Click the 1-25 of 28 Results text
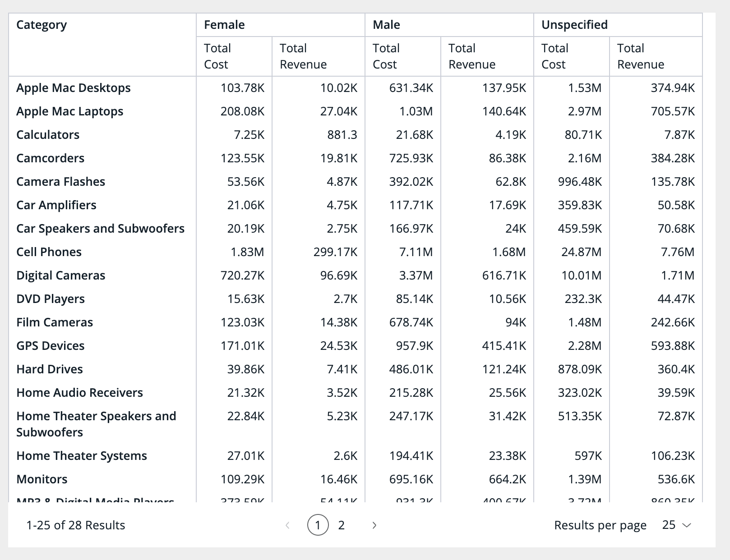Image resolution: width=730 pixels, height=560 pixels. 76,525
